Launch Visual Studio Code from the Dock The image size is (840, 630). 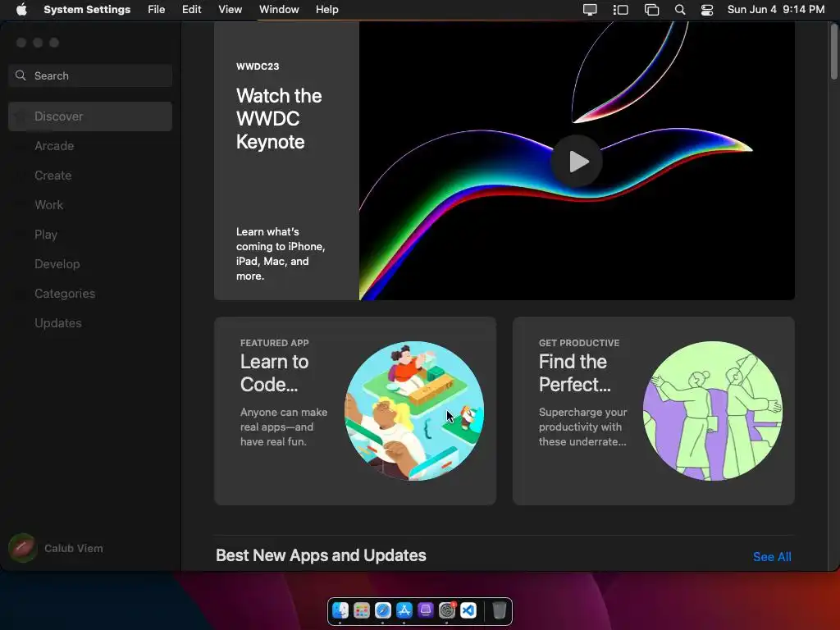pos(468,610)
